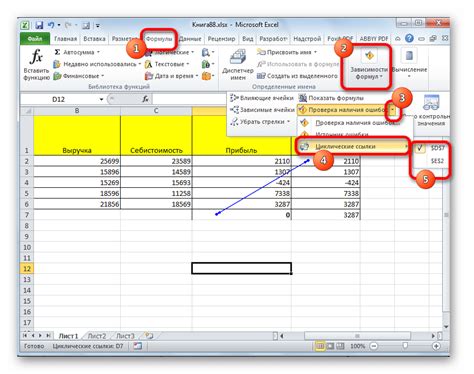
Task: Expand the Проверка наличия ошибок dropdown arrow
Action: pyautogui.click(x=393, y=110)
